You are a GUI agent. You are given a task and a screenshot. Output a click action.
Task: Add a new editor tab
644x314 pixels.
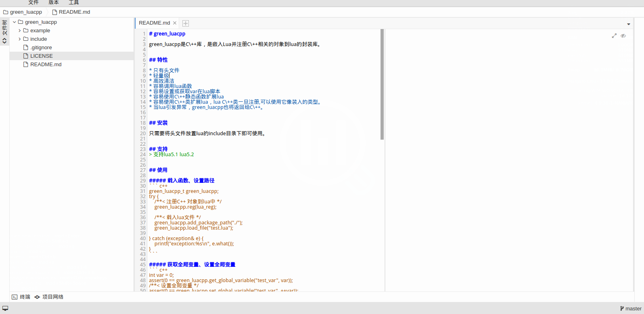[x=186, y=23]
